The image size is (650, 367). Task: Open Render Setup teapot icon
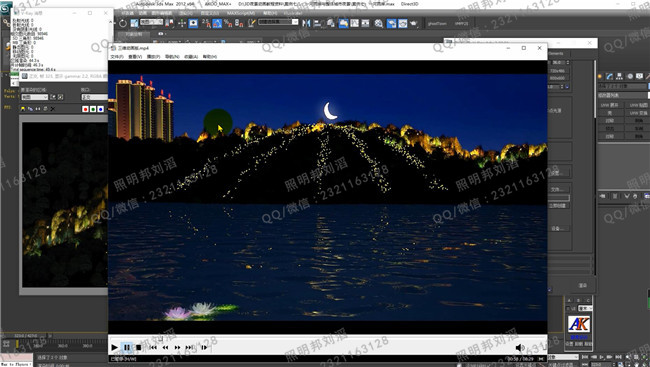[x=413, y=24]
